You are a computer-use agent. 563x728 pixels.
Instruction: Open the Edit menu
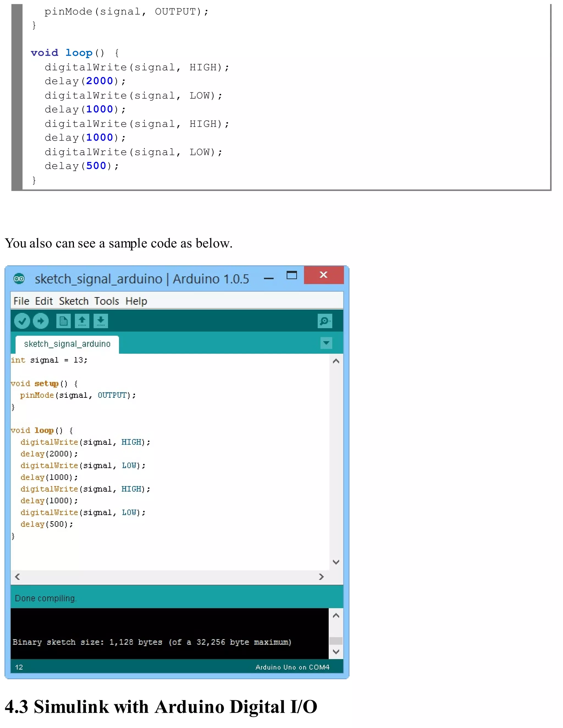44,301
